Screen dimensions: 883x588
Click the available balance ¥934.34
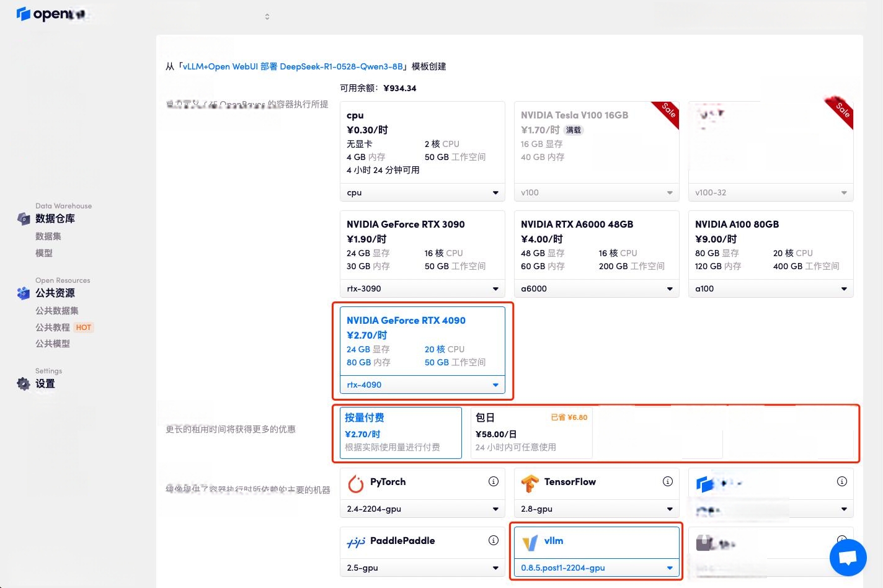coord(400,88)
